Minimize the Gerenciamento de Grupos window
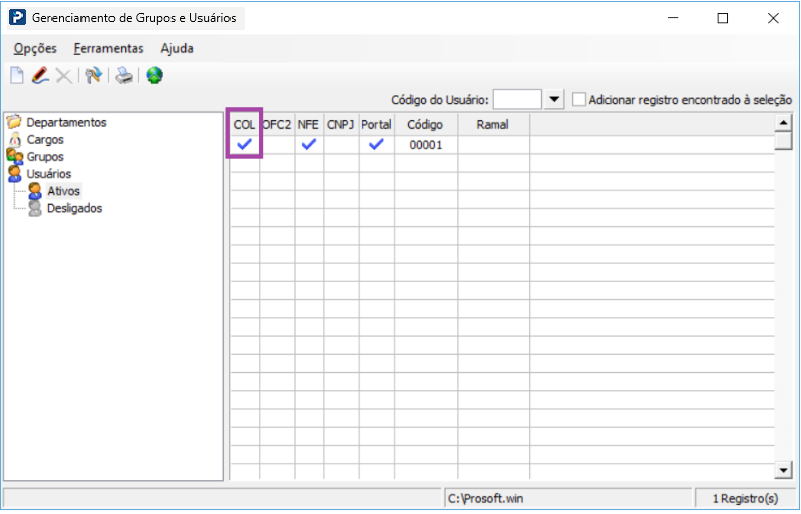 (x=673, y=18)
